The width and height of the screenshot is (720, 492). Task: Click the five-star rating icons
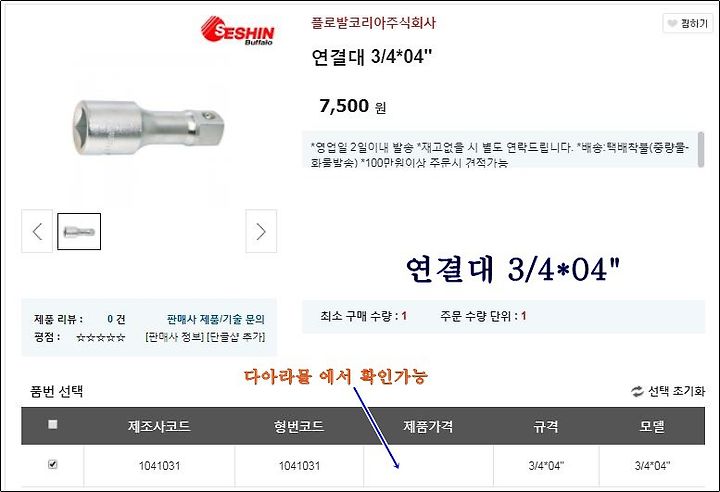101,338
